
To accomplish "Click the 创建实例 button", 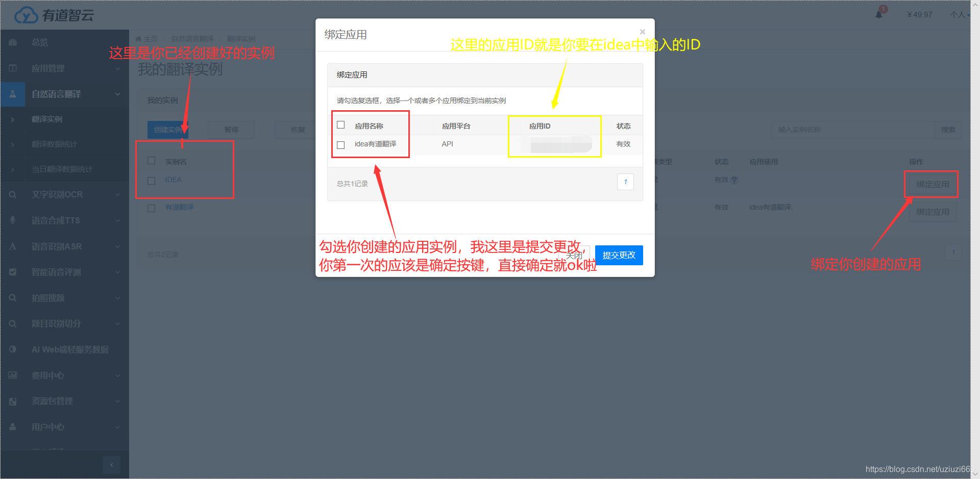I will tap(168, 130).
